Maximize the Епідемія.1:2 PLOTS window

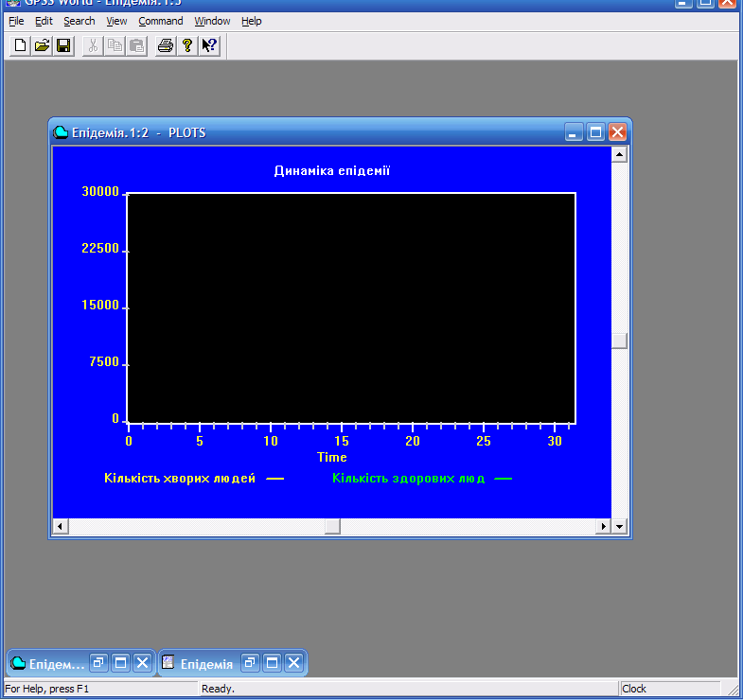(595, 132)
